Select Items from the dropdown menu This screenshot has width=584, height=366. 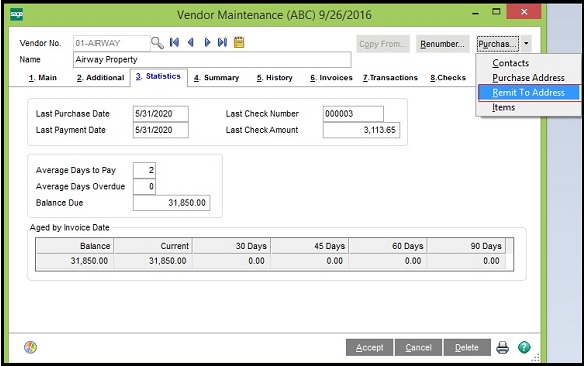tap(528, 107)
